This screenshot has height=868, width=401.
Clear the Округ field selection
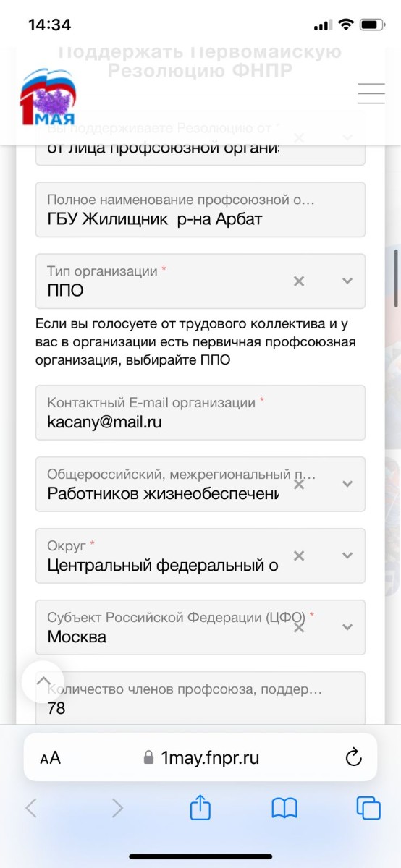299,556
